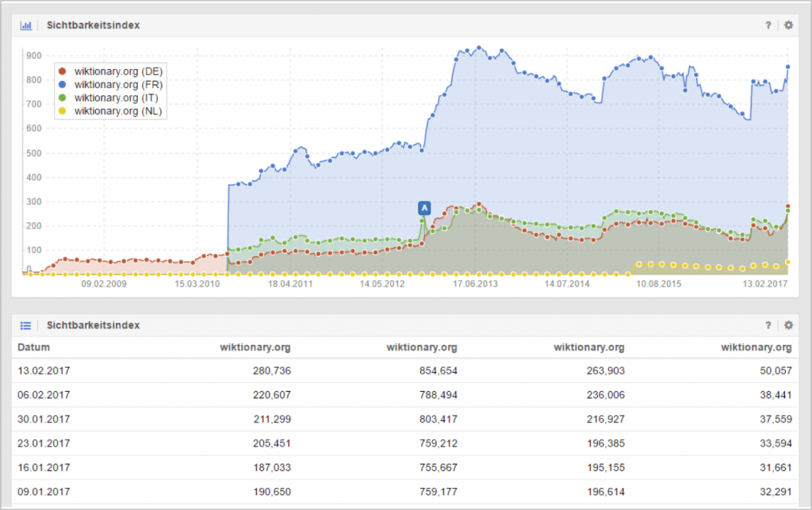Screen dimensions: 812x510
Task: Click the value 236,006 in the table
Action: click(x=606, y=395)
